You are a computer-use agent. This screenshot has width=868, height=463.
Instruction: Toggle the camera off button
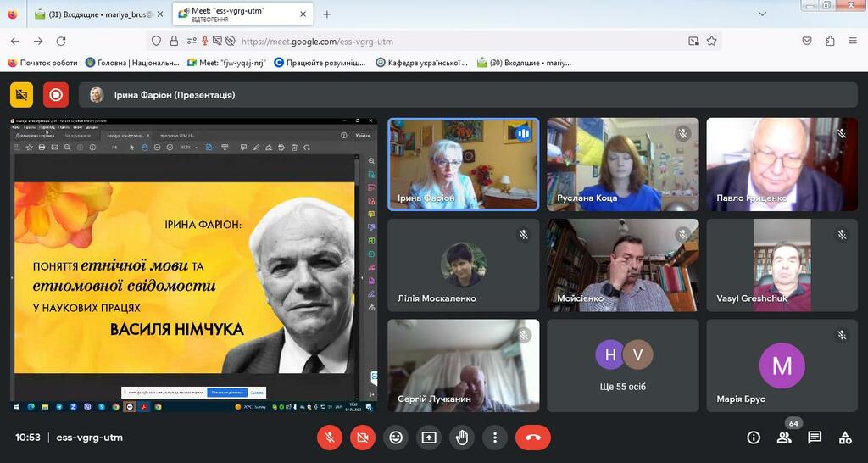[x=363, y=438]
